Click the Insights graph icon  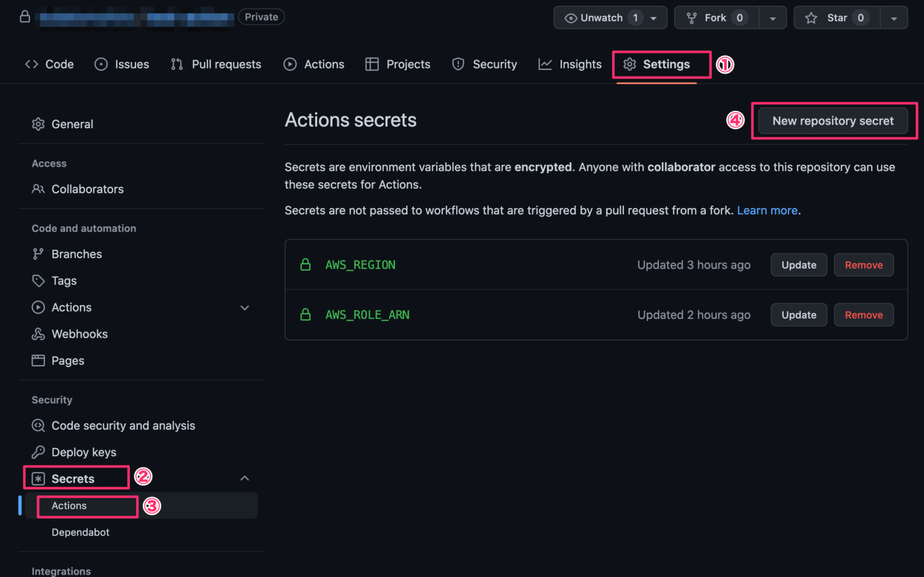coord(545,64)
